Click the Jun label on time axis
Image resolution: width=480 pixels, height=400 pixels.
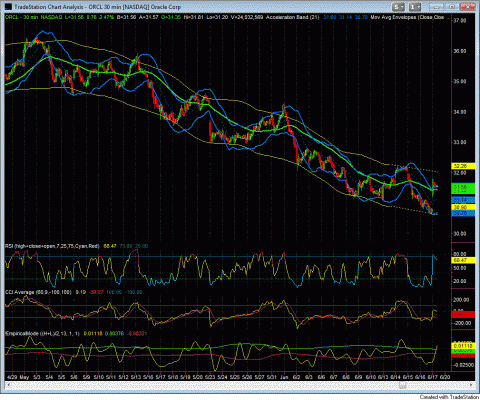pyautogui.click(x=284, y=377)
